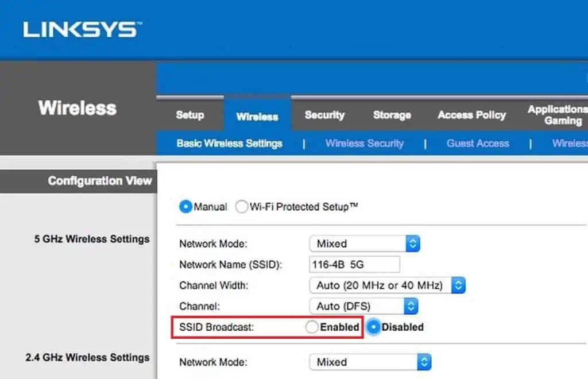Open the 2.4 GHz Network Mode dropdown
Viewport: 588px width, 379px height.
click(x=370, y=362)
